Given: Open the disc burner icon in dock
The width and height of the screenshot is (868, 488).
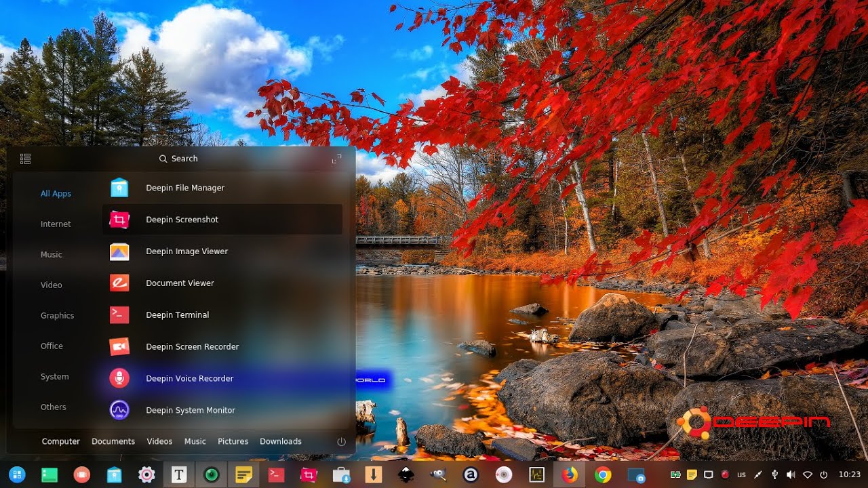Looking at the screenshot, I should click(x=503, y=475).
